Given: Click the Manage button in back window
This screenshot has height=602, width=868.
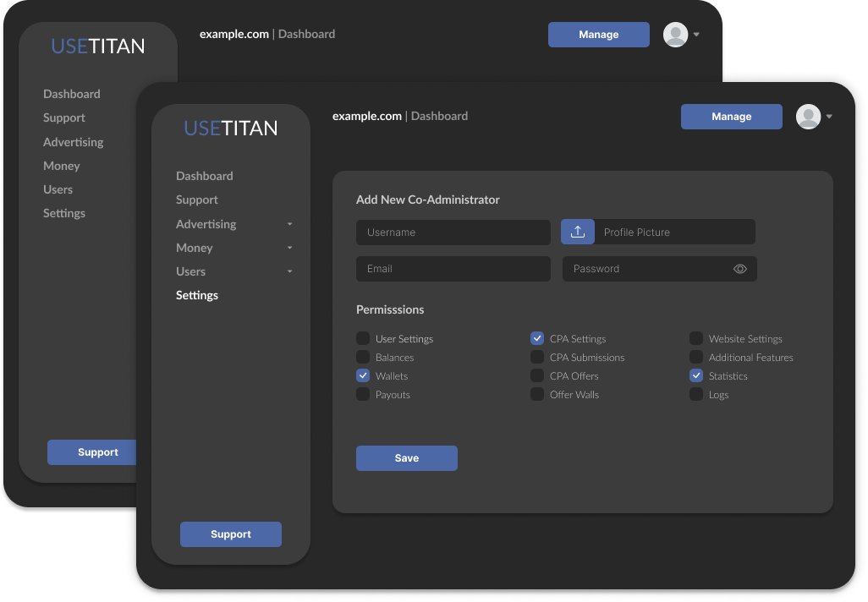Looking at the screenshot, I should coord(598,35).
